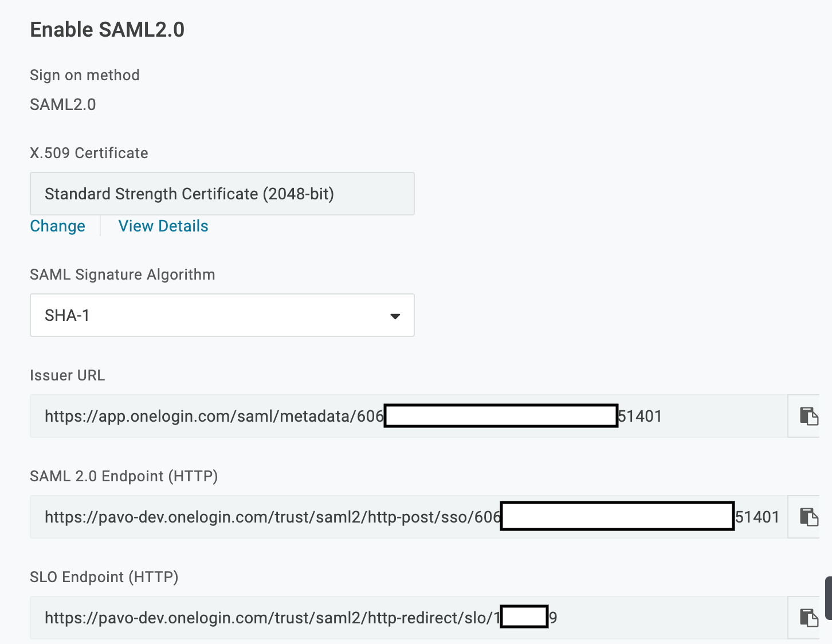Click the X.509 Certificate label
This screenshot has width=832, height=644.
pyautogui.click(x=89, y=153)
